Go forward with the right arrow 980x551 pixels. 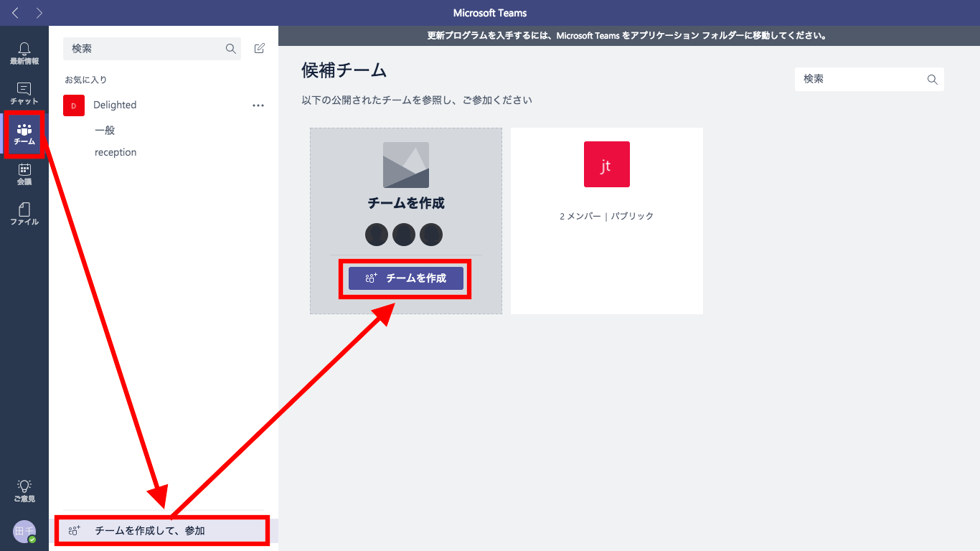point(39,13)
